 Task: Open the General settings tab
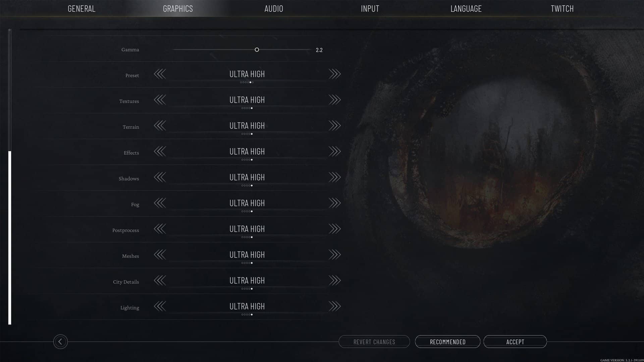[82, 8]
